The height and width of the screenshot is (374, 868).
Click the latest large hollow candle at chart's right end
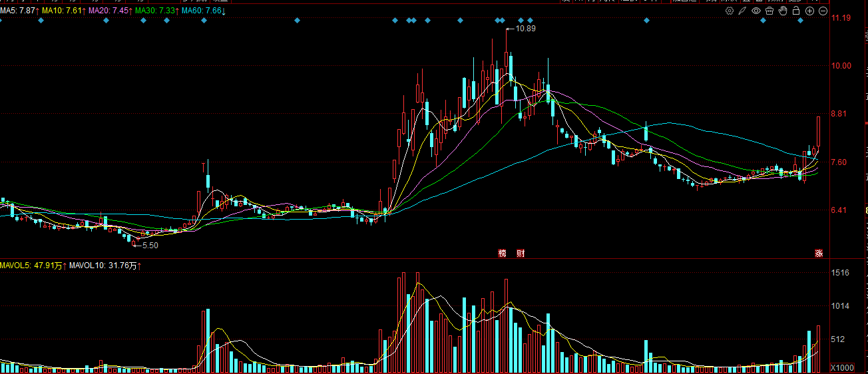coord(819,132)
